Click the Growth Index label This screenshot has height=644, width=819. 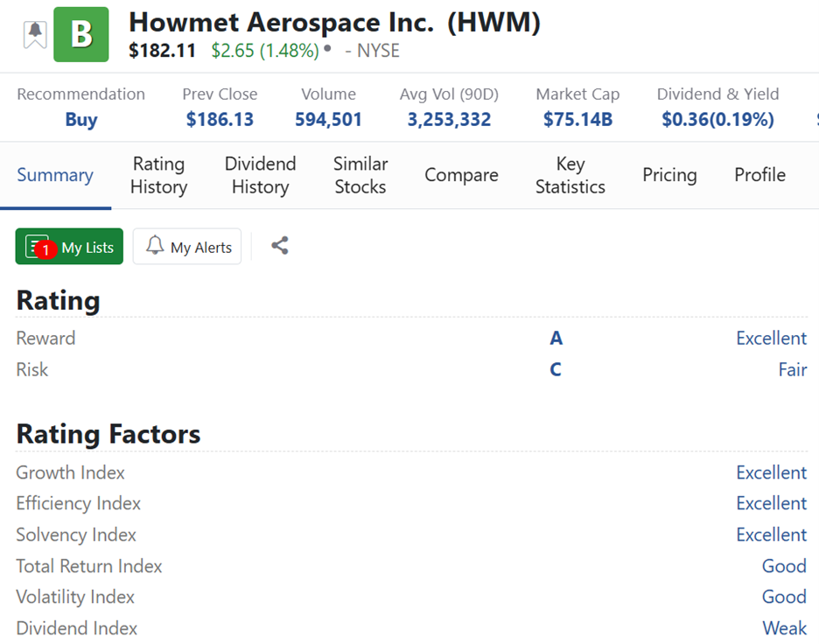[x=71, y=472]
